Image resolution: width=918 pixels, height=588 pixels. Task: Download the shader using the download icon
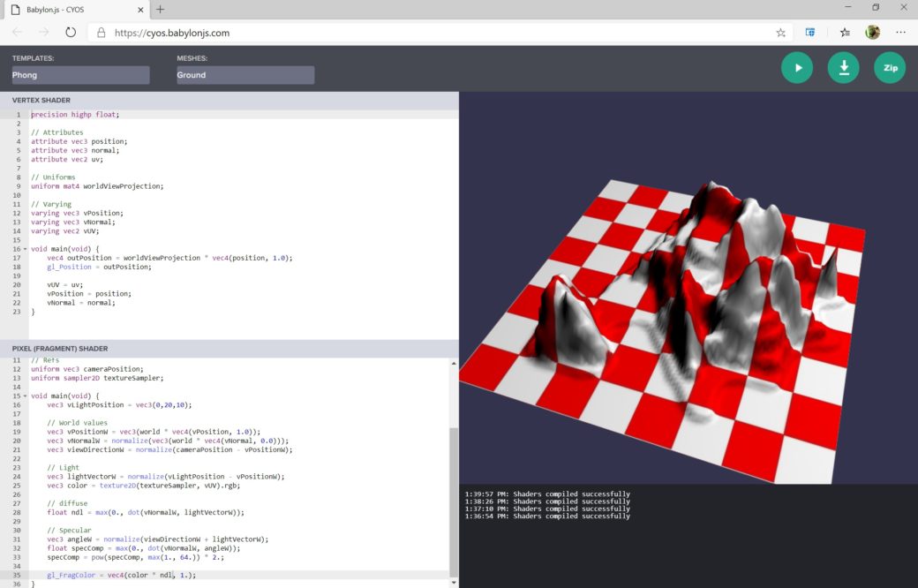coord(843,67)
